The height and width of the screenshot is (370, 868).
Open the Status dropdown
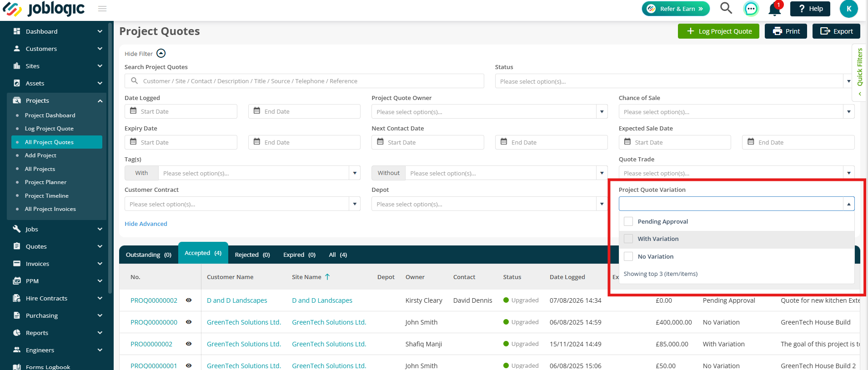(674, 81)
